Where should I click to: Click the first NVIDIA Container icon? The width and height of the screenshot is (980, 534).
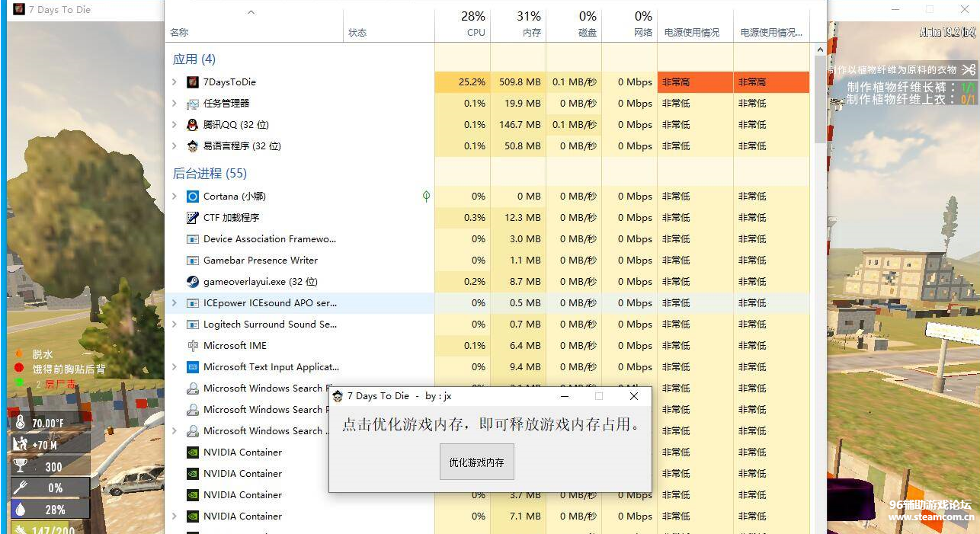coord(193,452)
